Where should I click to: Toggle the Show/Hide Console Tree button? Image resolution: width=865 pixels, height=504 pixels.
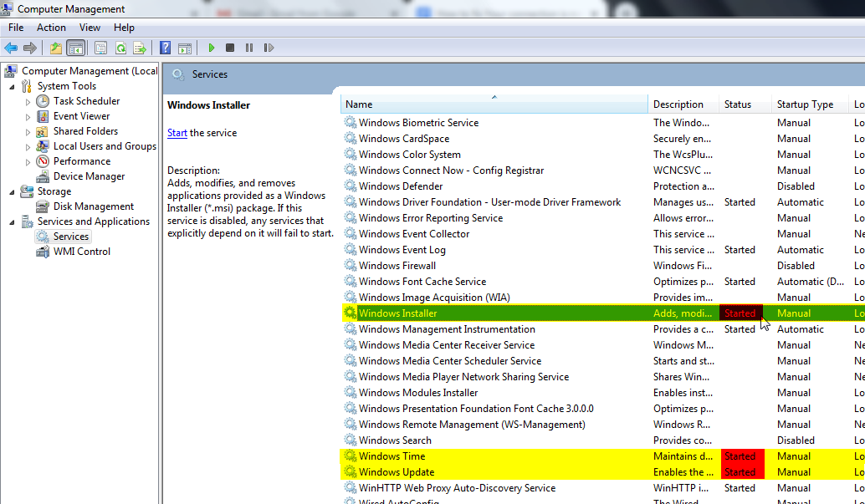coord(75,48)
